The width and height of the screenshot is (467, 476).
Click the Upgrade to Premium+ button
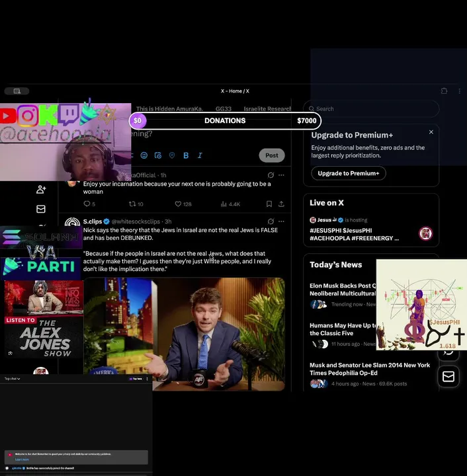[x=349, y=173]
